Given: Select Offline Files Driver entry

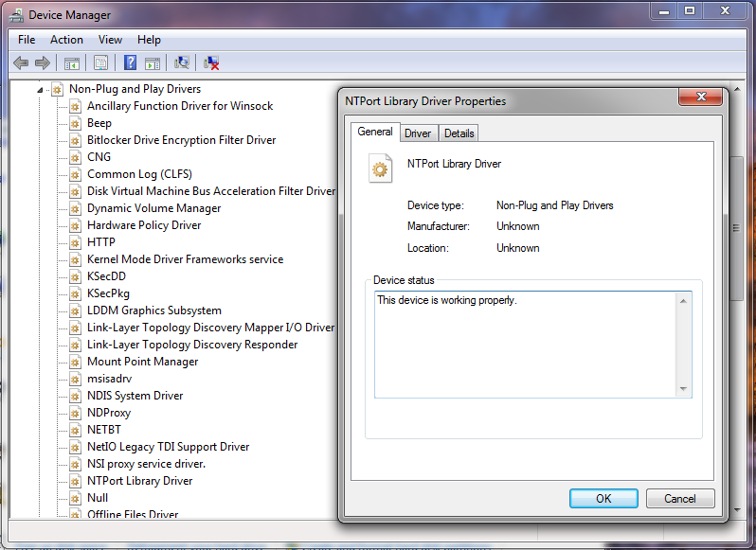Looking at the screenshot, I should point(133,514).
